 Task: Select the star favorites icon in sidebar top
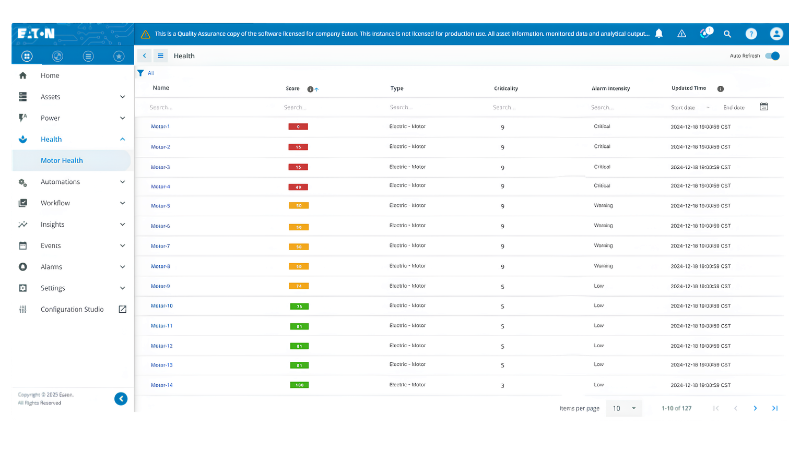(x=119, y=56)
